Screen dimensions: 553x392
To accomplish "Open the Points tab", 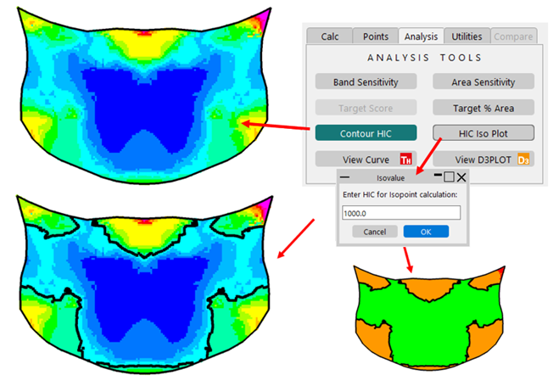I will (375, 36).
